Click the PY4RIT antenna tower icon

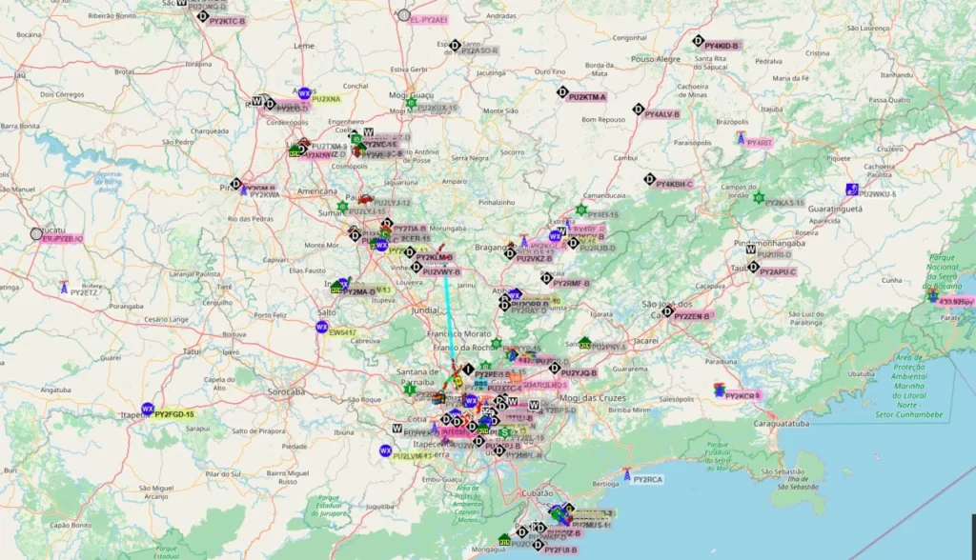741,139
